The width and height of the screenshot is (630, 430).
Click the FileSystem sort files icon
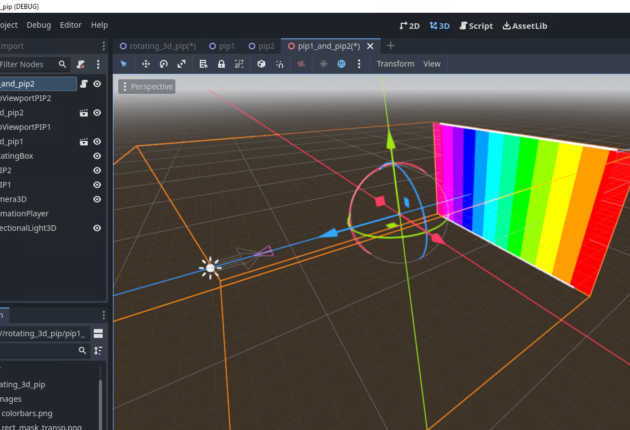pos(98,350)
